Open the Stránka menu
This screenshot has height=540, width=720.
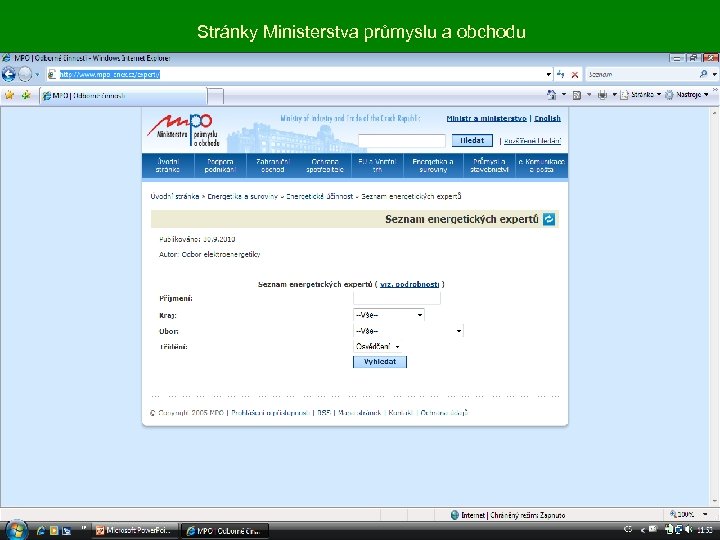pyautogui.click(x=640, y=95)
